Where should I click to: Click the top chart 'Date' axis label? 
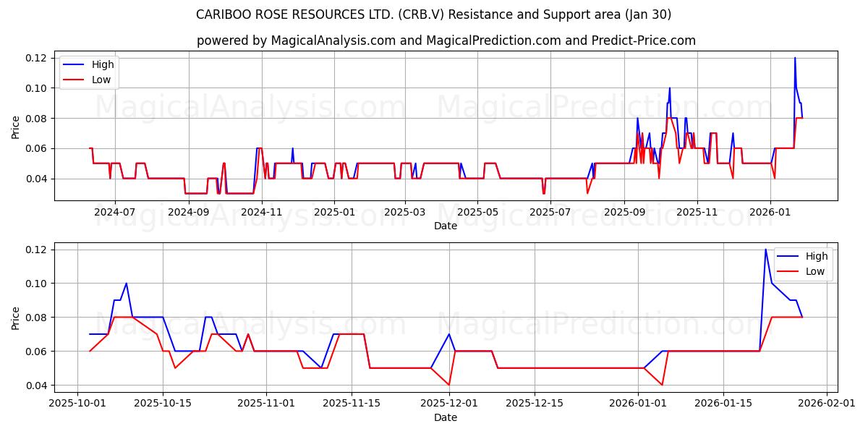click(x=446, y=226)
